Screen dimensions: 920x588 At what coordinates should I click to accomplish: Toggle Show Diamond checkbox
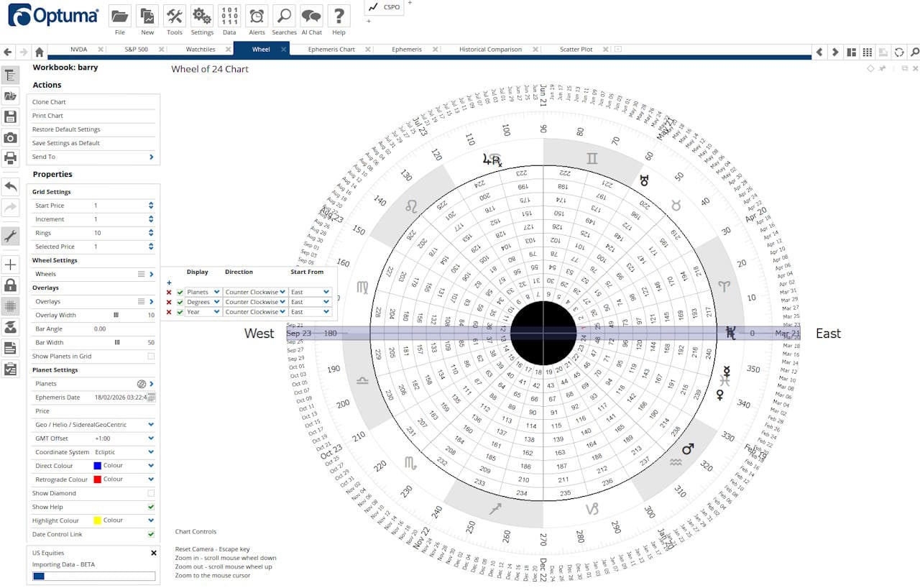pyautogui.click(x=151, y=493)
